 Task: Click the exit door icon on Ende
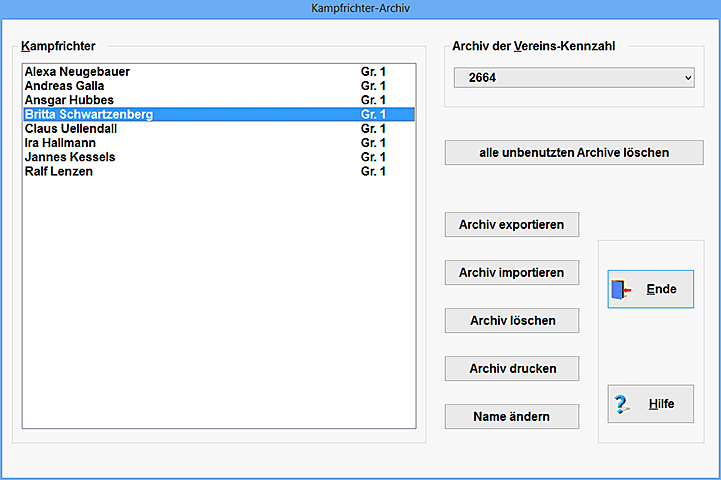(622, 290)
